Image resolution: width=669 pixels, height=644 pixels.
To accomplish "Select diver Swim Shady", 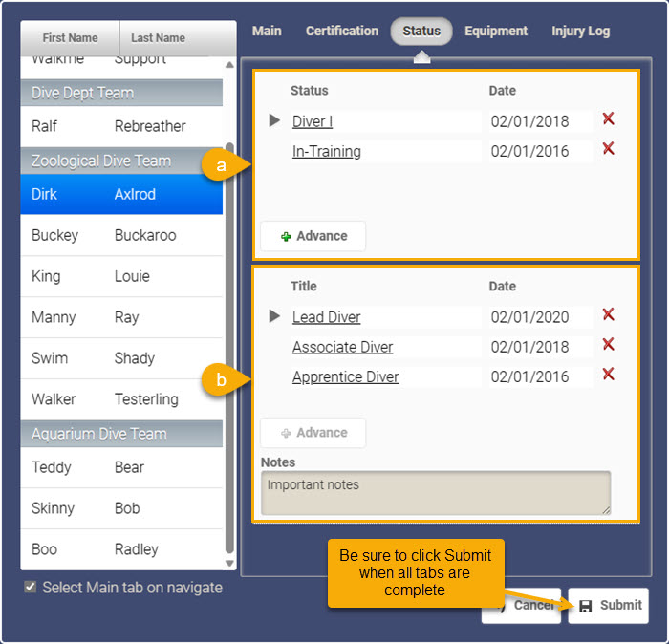I will click(121, 358).
